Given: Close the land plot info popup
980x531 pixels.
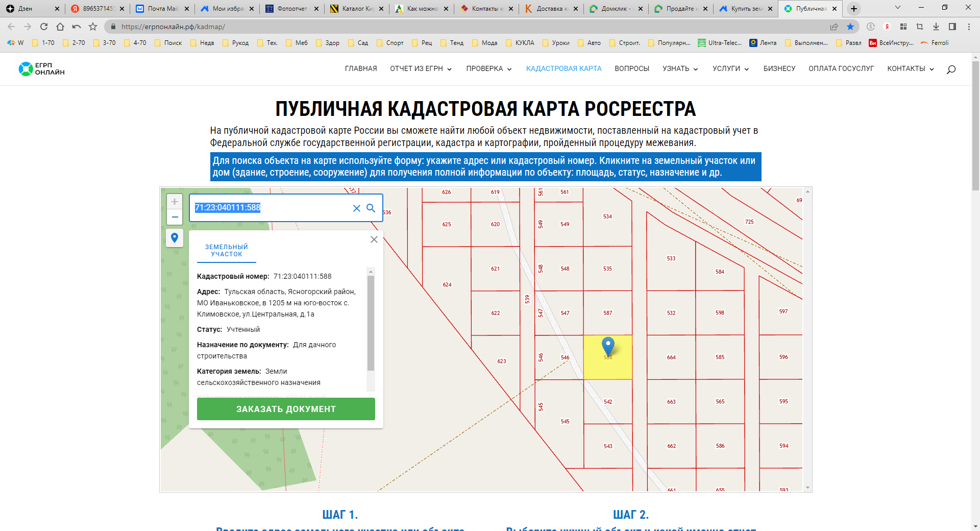Looking at the screenshot, I should (x=374, y=239).
